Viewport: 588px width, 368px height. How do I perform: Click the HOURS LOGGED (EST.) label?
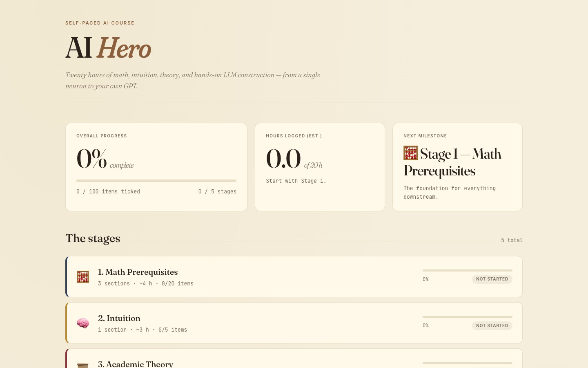pyautogui.click(x=294, y=136)
